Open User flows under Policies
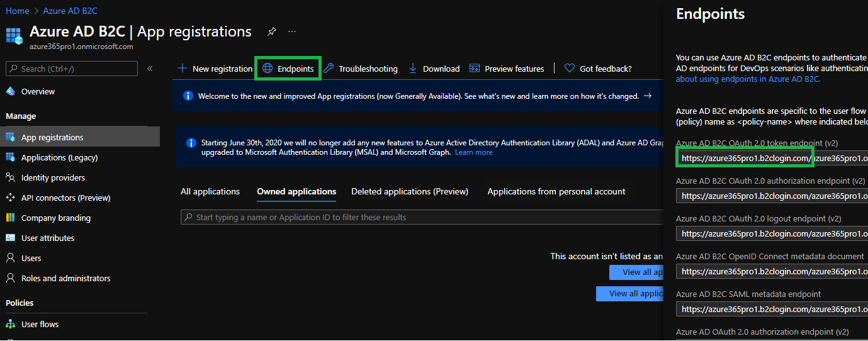This screenshot has width=868, height=341. pos(40,324)
